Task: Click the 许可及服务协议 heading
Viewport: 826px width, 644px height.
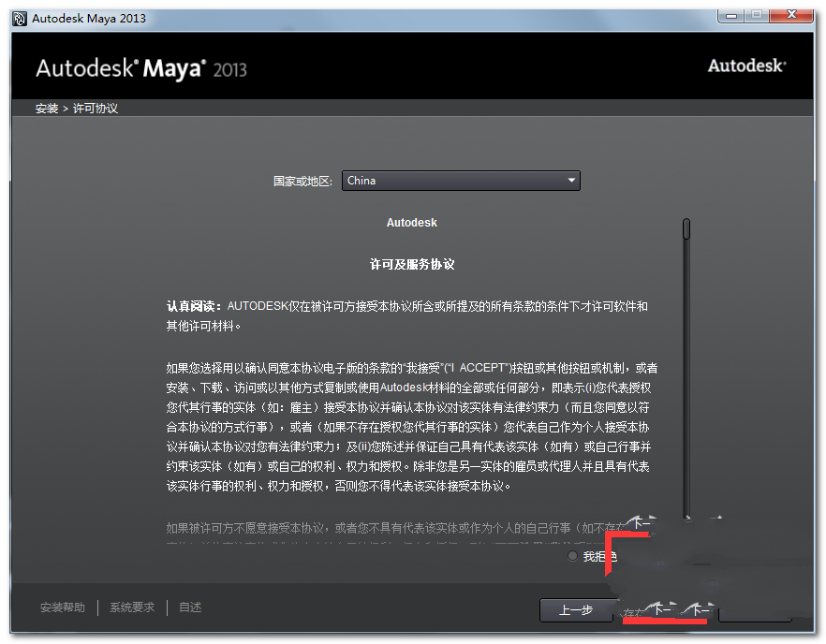Action: 412,264
